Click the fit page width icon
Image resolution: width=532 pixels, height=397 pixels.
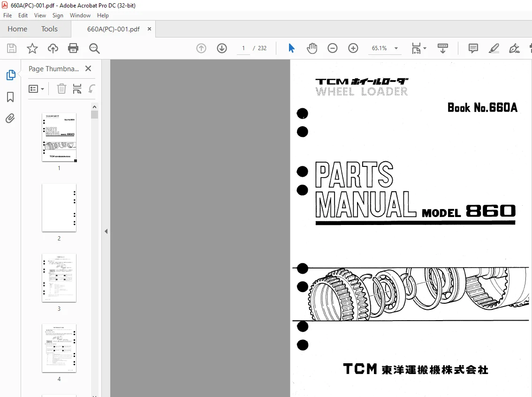[416, 48]
